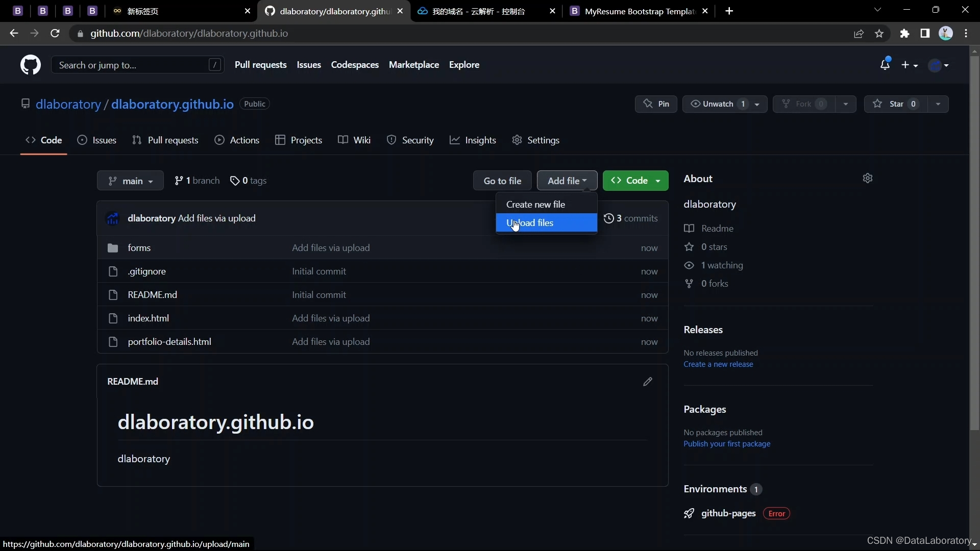Open the forms folder
Screen dimensions: 980x551
[x=139, y=248]
